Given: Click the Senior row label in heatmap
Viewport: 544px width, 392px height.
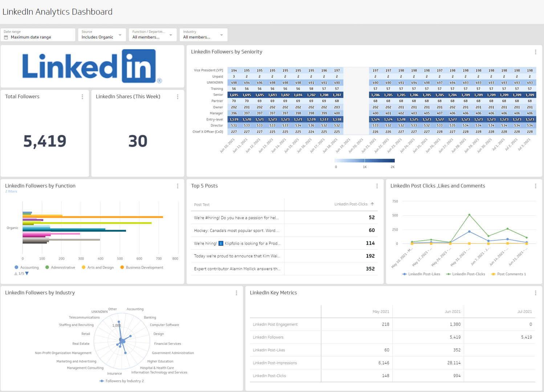Looking at the screenshot, I should click(x=218, y=95).
